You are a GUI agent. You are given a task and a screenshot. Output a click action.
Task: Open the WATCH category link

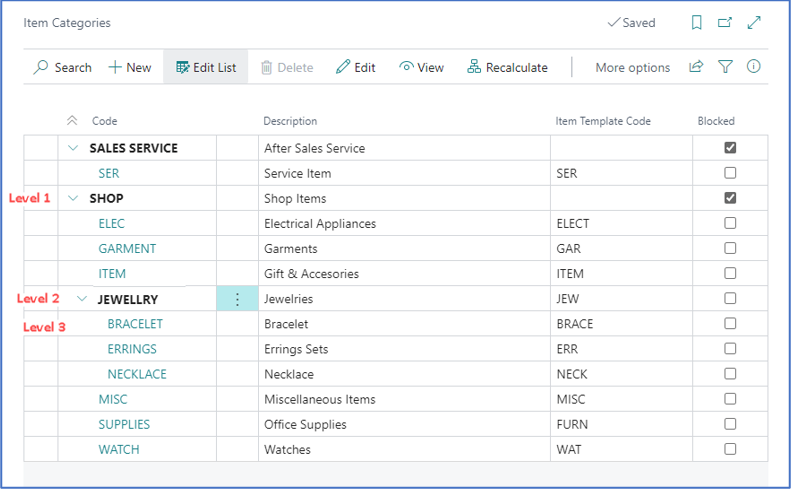coord(119,450)
